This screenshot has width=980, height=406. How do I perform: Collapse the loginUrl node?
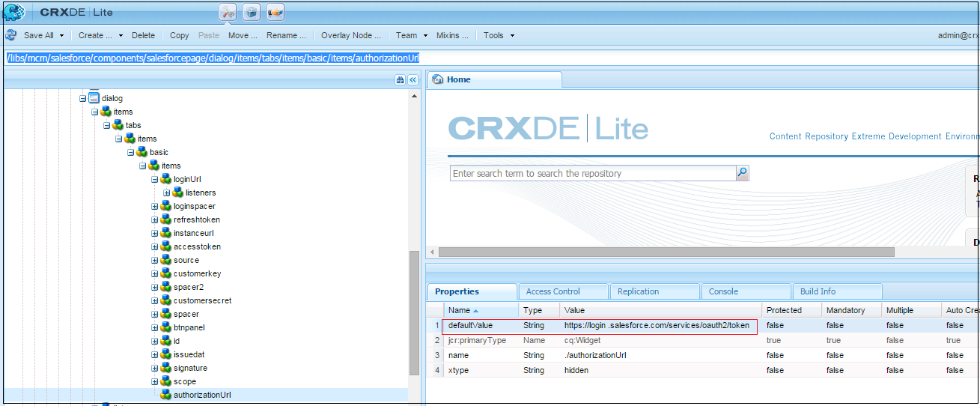154,179
